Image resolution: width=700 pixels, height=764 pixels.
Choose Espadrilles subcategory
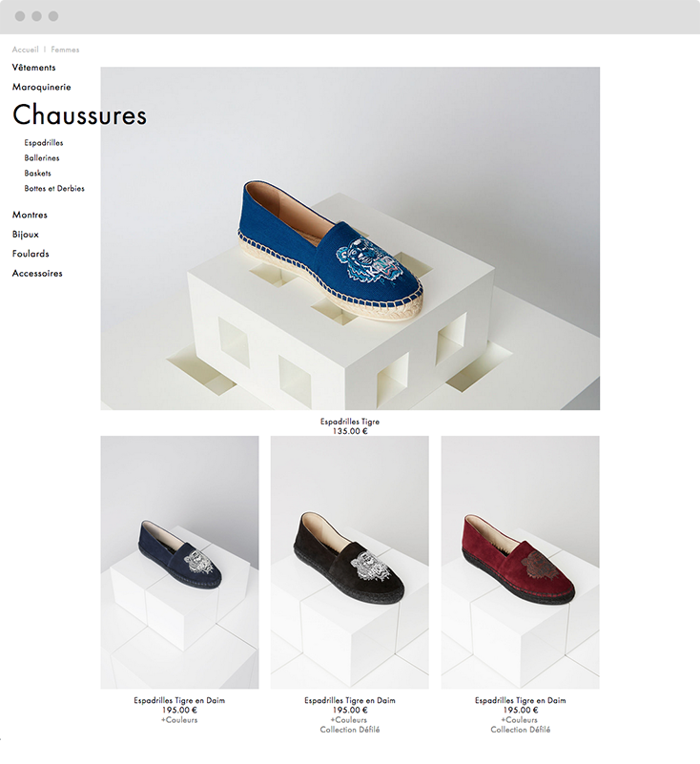pos(44,143)
